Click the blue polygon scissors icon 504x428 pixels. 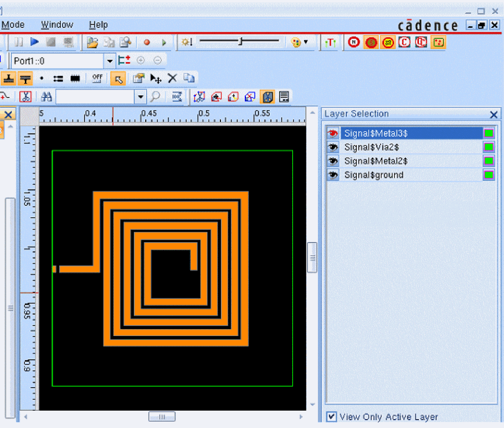coord(199,96)
